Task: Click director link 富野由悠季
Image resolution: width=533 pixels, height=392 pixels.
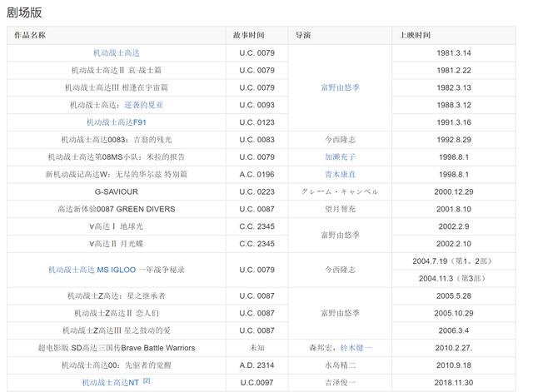Action: 340,87
